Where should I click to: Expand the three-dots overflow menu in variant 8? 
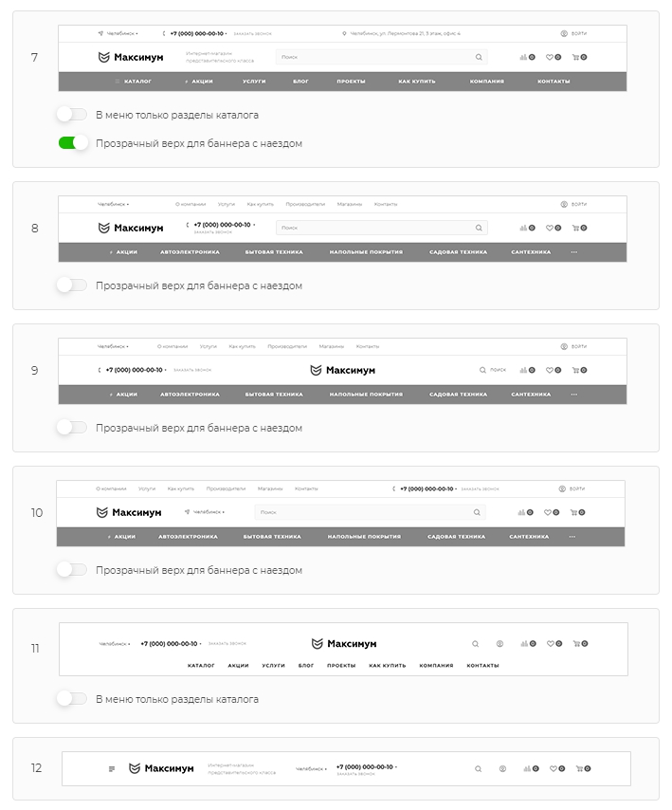[574, 252]
